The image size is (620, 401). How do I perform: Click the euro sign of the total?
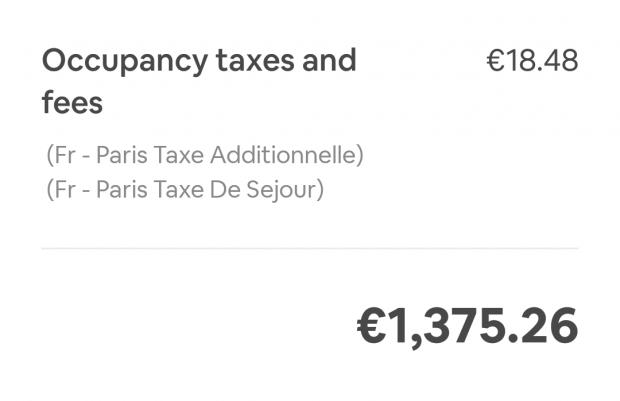(x=373, y=326)
